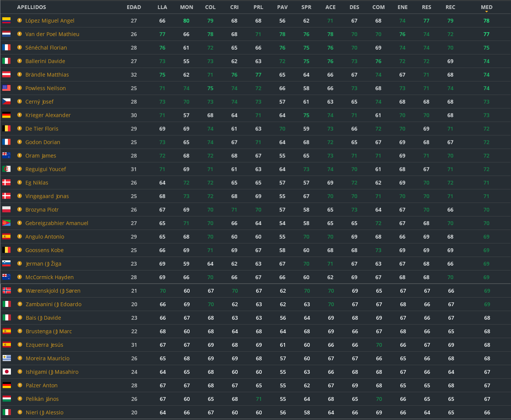511x420 pixels.
Task: Click the warning icon next to McCormick Hayden
Action: 20,277
